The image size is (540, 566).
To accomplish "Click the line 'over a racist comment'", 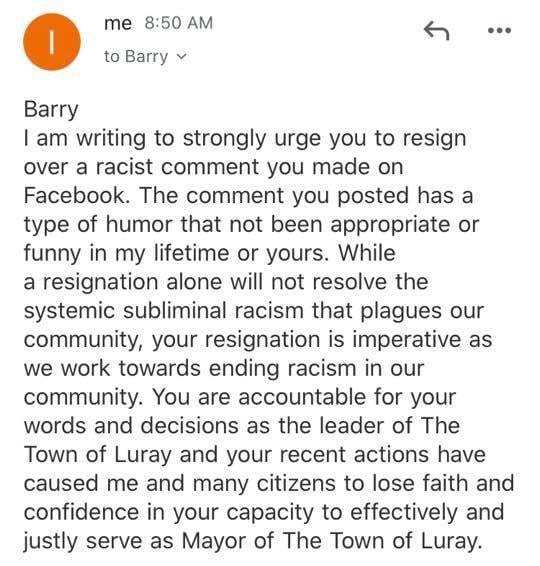I will (x=213, y=167).
